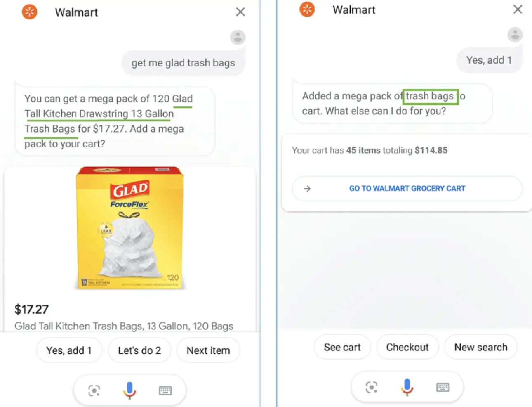Open Google Lens in the right conversation
The image size is (532, 407).
tap(372, 387)
